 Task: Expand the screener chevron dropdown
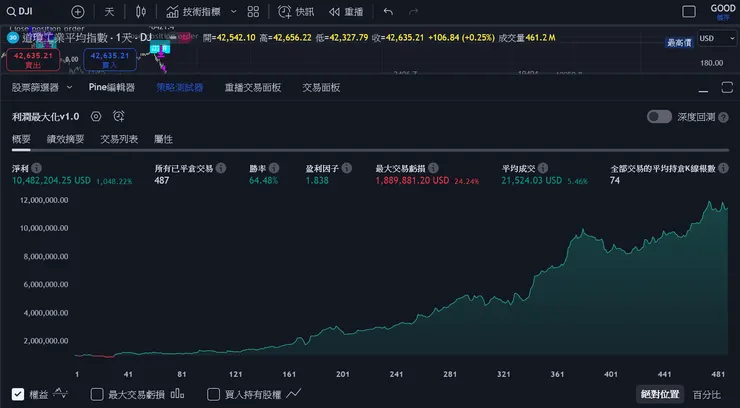coord(69,87)
